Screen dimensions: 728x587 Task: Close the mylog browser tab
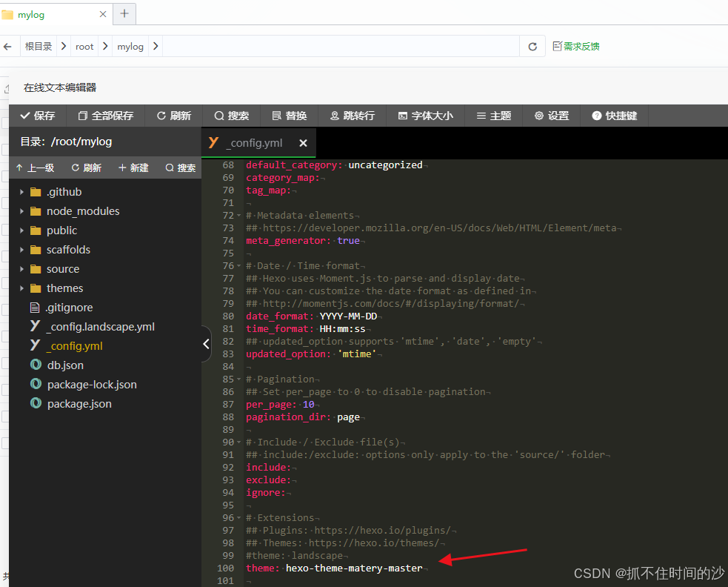pyautogui.click(x=103, y=14)
